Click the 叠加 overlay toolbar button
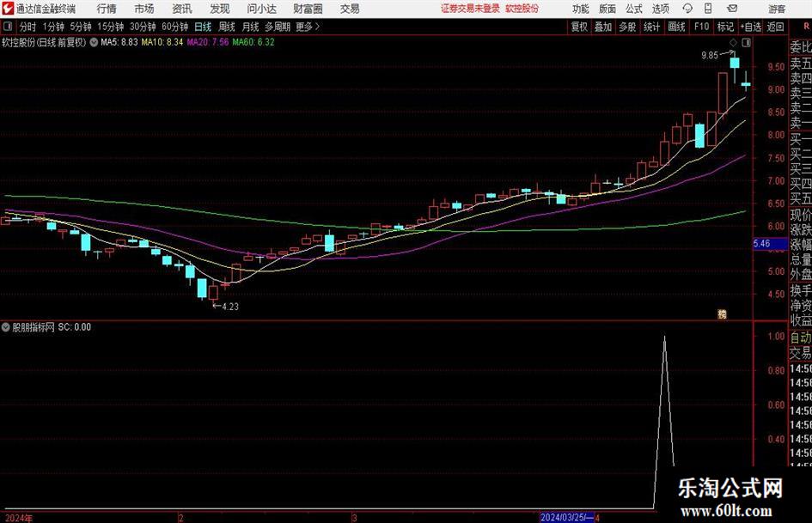Screen dimensions: 812x523 (603, 27)
